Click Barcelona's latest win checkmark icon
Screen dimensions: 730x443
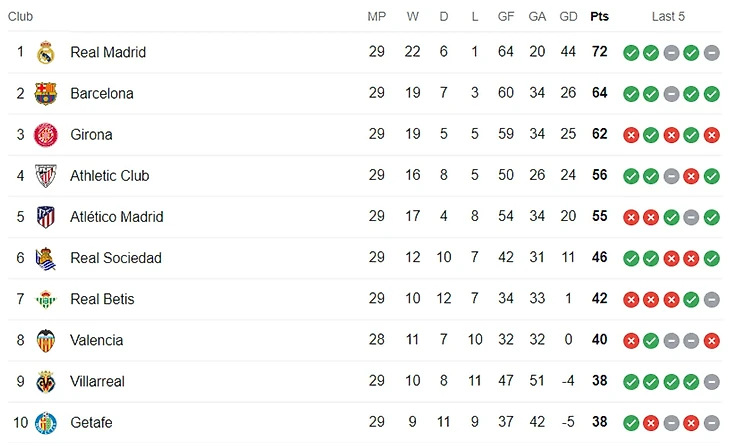[711, 94]
